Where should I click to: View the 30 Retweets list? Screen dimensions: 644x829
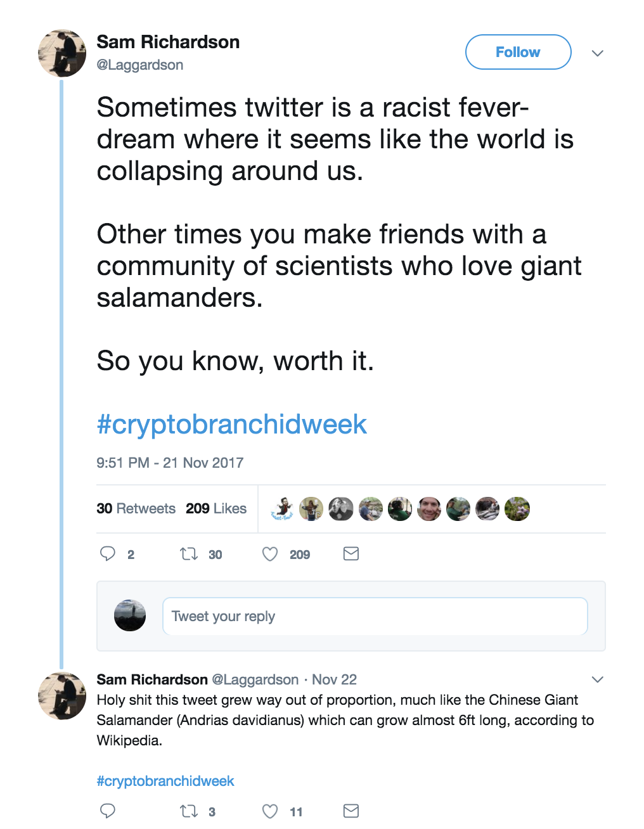coord(136,508)
